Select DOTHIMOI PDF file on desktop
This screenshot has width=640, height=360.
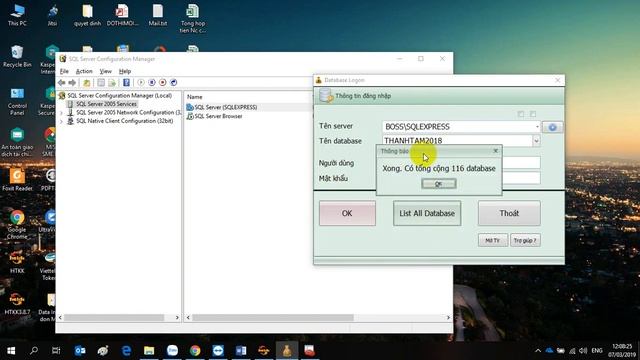122,15
